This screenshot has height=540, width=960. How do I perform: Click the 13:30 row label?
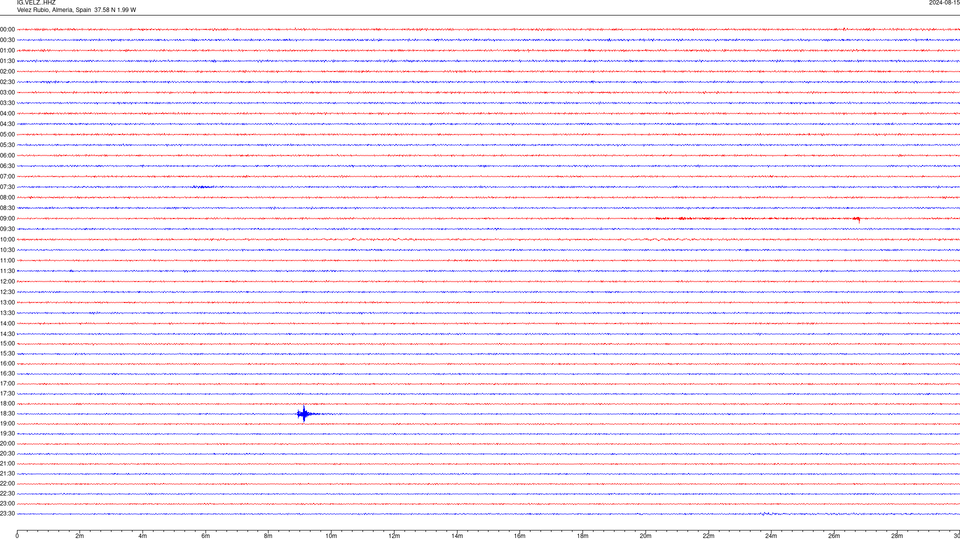tap(7, 313)
